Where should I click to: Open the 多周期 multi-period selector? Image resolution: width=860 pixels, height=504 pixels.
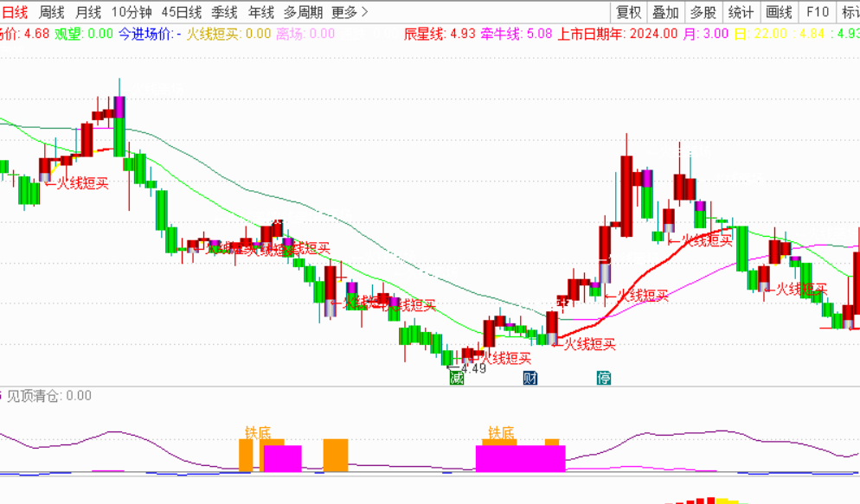pyautogui.click(x=303, y=12)
